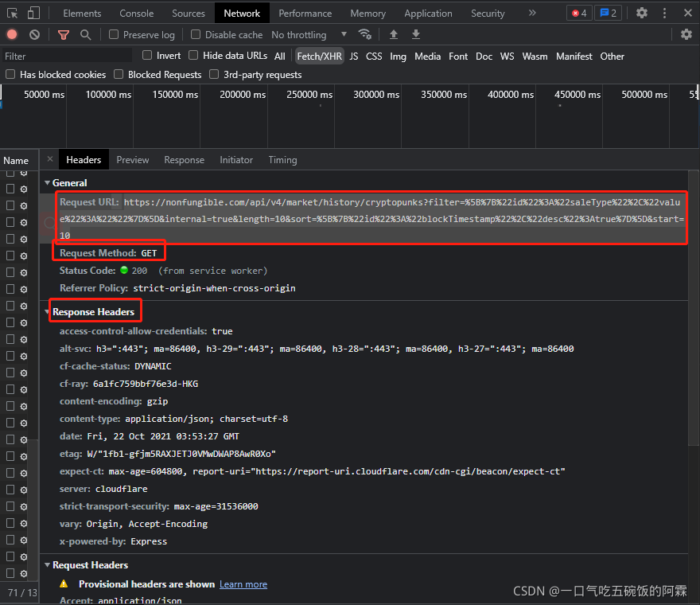
Task: Open the Preview tab of request
Action: pyautogui.click(x=133, y=159)
